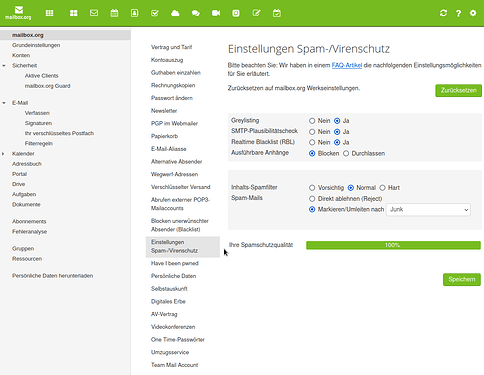
Task: Click the refresh arrows icon
Action: 443,13
